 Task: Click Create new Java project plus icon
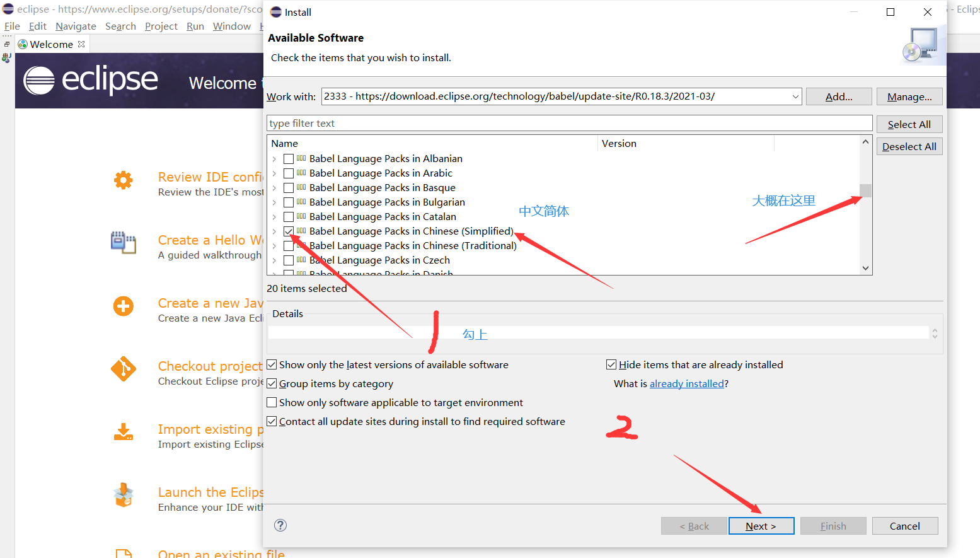click(124, 306)
